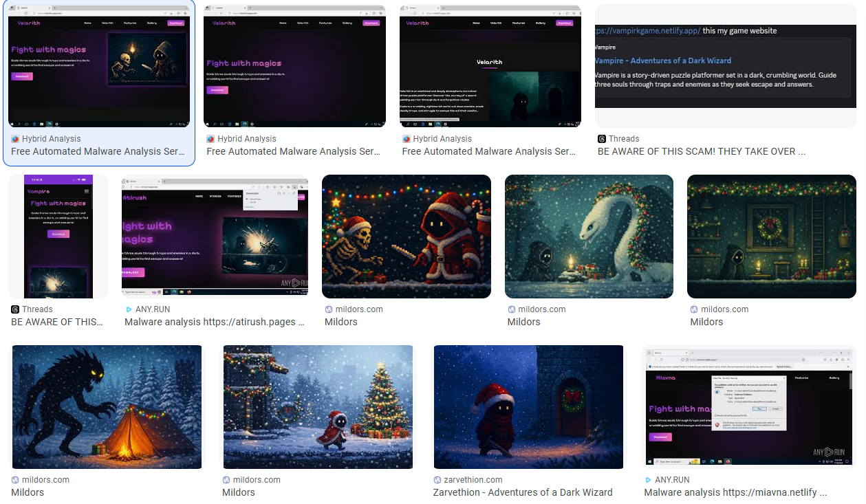Select the mobile Vampire site screenshot thumbnail
The width and height of the screenshot is (866, 504).
pyautogui.click(x=58, y=236)
